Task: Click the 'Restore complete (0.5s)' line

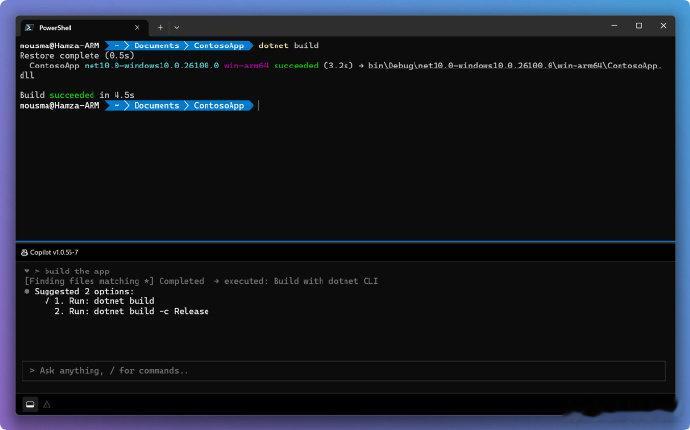Action: (x=77, y=55)
